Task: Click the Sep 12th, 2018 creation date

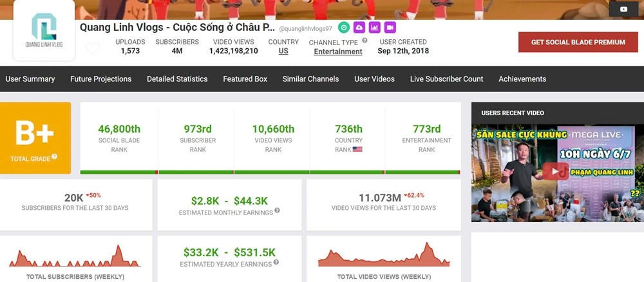Action: point(403,51)
